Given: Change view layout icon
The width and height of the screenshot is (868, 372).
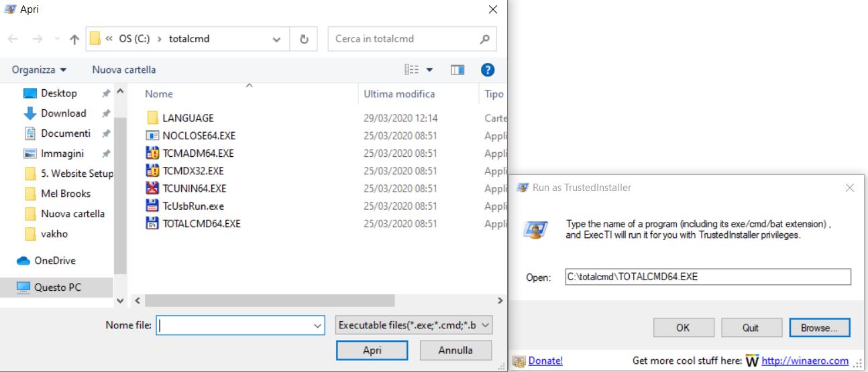Looking at the screenshot, I should 412,70.
